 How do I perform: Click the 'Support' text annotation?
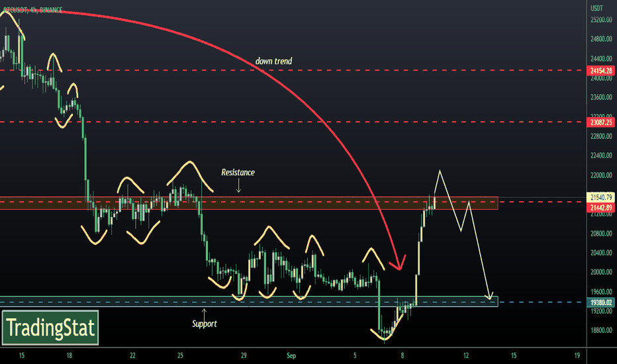(x=204, y=324)
